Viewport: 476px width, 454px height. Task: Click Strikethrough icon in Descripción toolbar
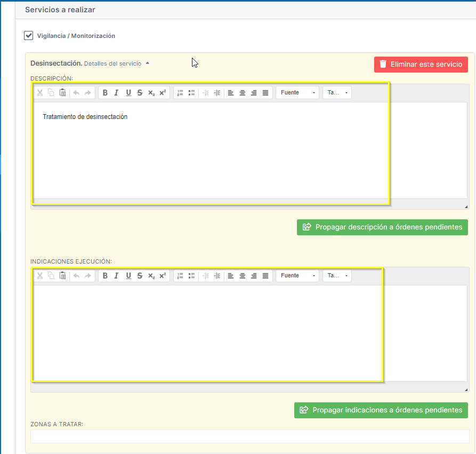[x=140, y=93]
